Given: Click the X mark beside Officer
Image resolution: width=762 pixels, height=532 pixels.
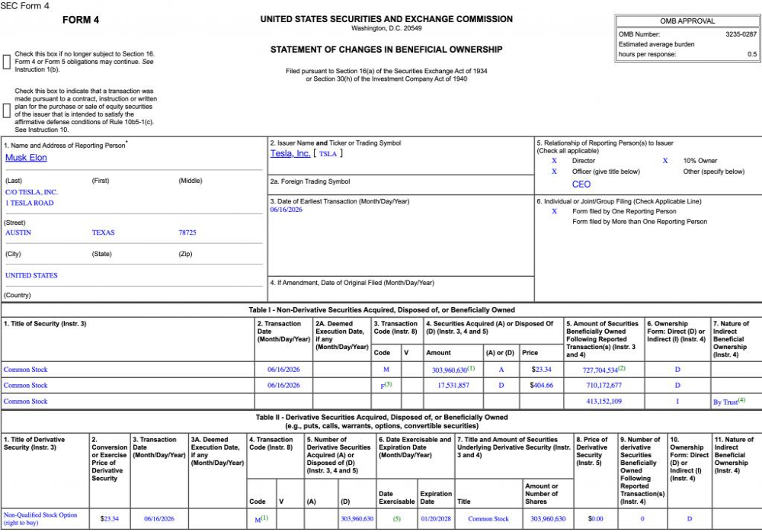Looking at the screenshot, I should pos(554,171).
